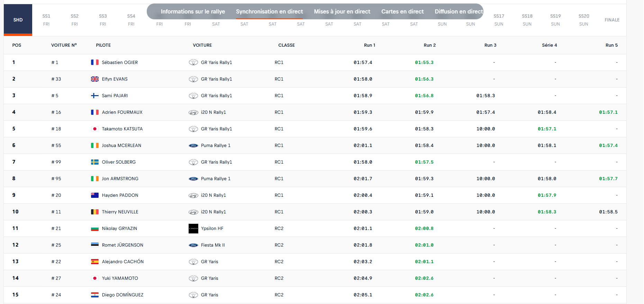Switch to the SS1 stage tab

point(46,20)
